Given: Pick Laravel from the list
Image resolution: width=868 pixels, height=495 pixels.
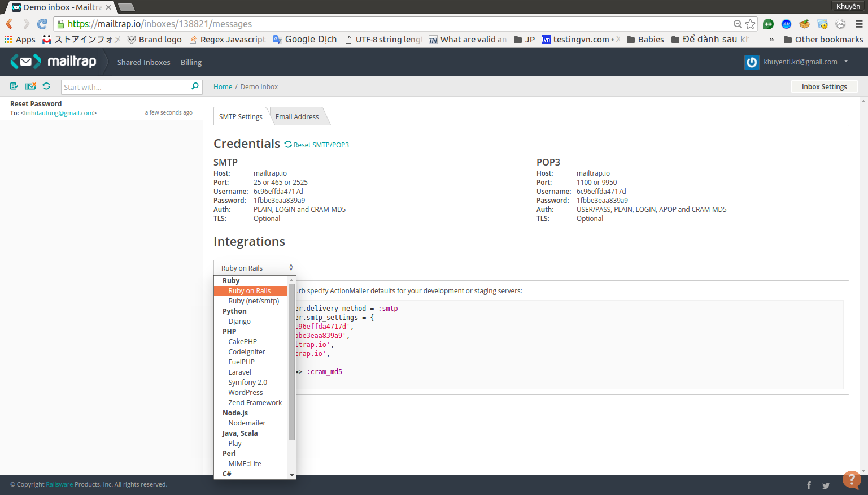Looking at the screenshot, I should (x=251, y=372).
